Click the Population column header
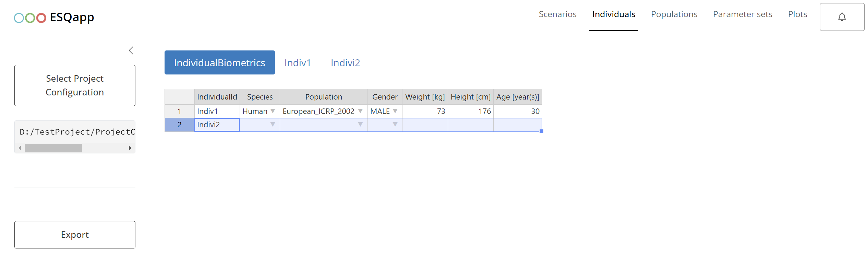Viewport: 868px width, 267px height. [324, 97]
